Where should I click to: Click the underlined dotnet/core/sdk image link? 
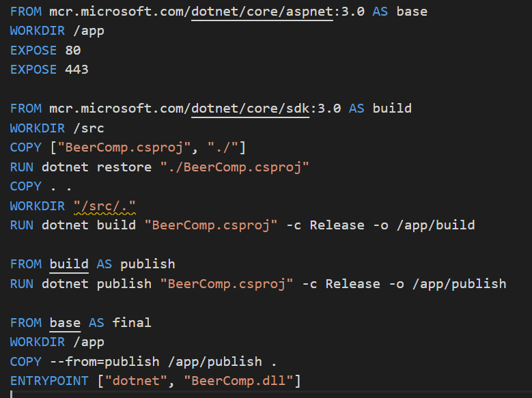point(250,109)
